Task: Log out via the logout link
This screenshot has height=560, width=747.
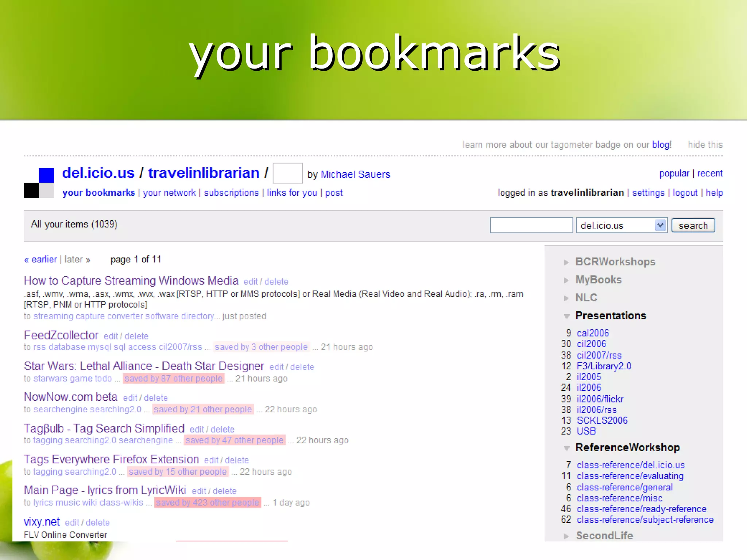Action: (x=685, y=192)
